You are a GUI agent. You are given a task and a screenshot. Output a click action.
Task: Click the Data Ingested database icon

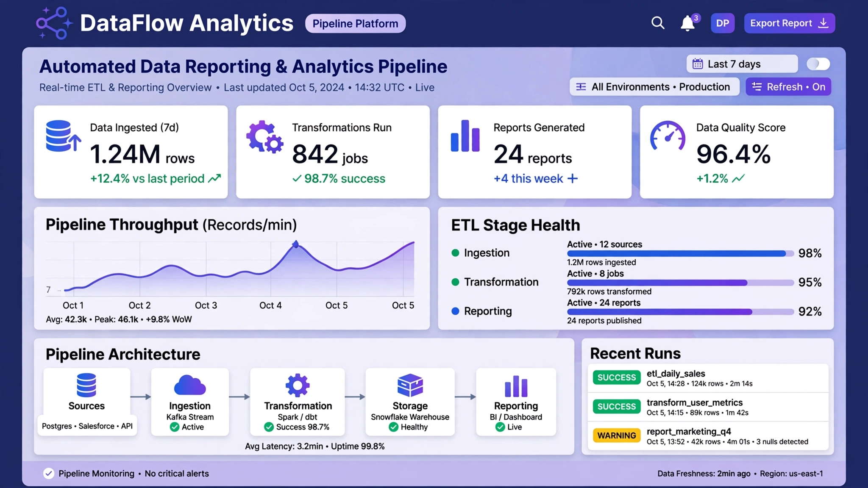pyautogui.click(x=63, y=136)
